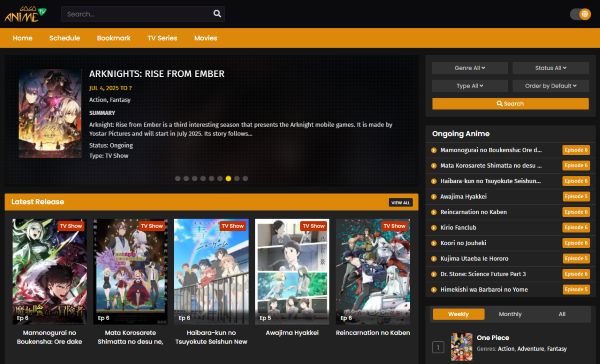Switch to the Monthly ranking tab
Viewport: 600px width, 364px height.
coord(510,314)
